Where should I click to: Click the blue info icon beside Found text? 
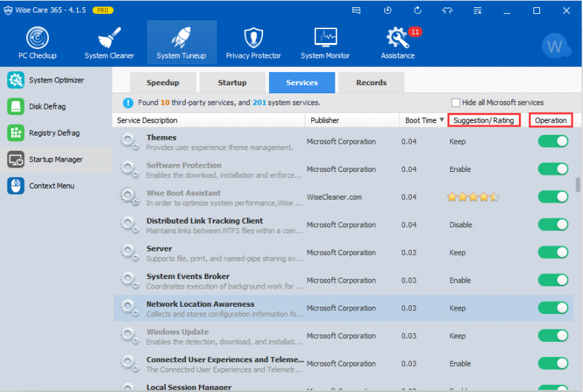128,103
